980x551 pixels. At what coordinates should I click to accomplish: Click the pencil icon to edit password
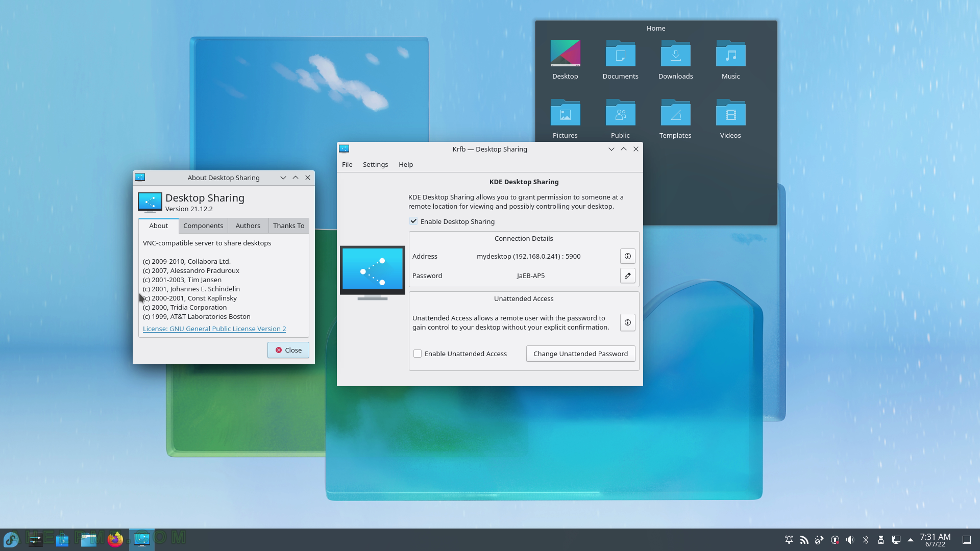[x=627, y=275]
